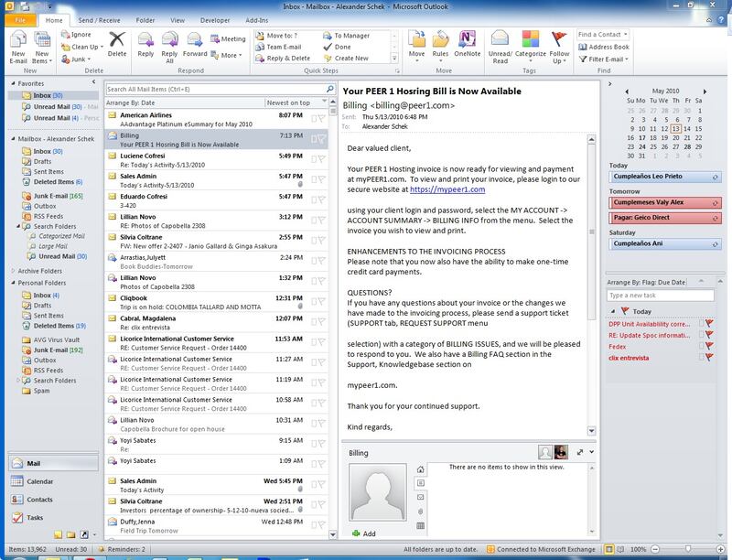Viewport: 732px width, 560px height.
Task: Open the Address Book
Action: tap(603, 47)
